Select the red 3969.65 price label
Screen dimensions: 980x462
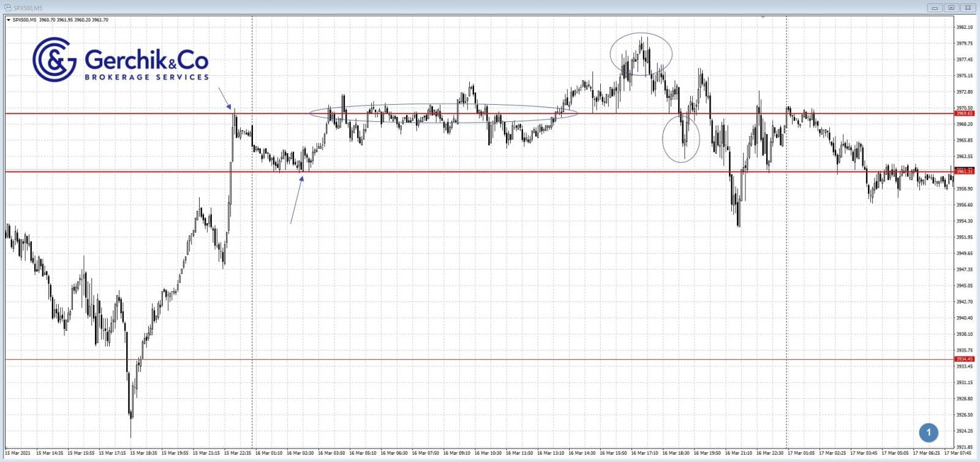[x=964, y=113]
